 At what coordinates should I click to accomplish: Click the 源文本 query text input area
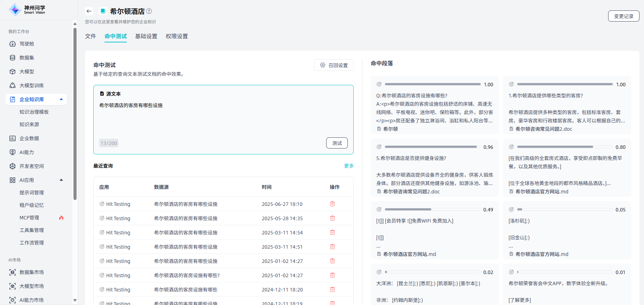coord(223,118)
